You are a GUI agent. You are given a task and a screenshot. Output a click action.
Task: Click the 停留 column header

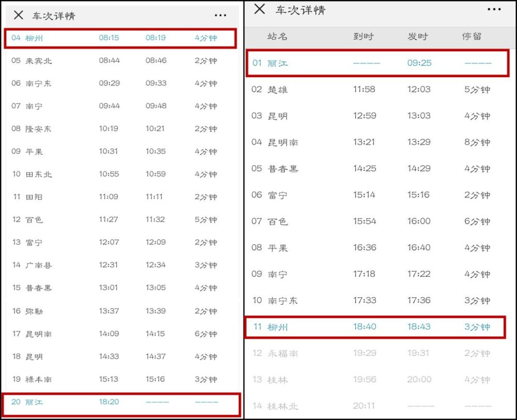click(472, 36)
